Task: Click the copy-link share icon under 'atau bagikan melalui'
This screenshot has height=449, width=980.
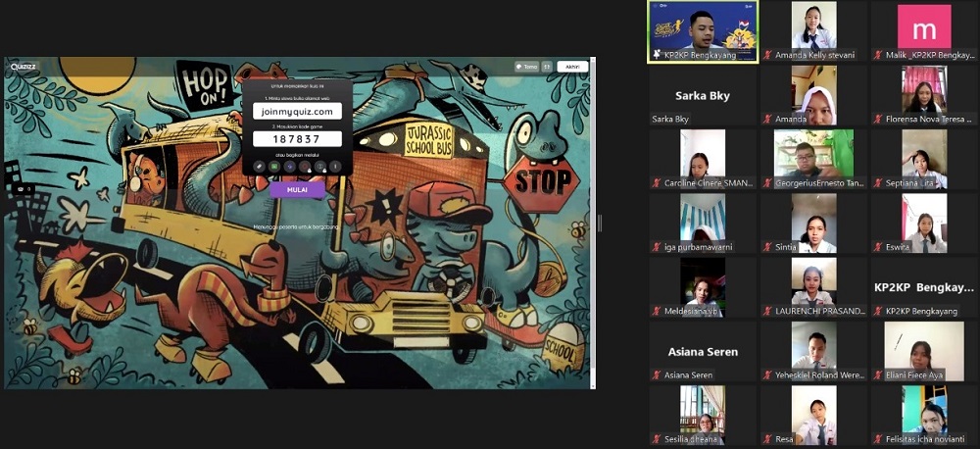Action: (260, 167)
